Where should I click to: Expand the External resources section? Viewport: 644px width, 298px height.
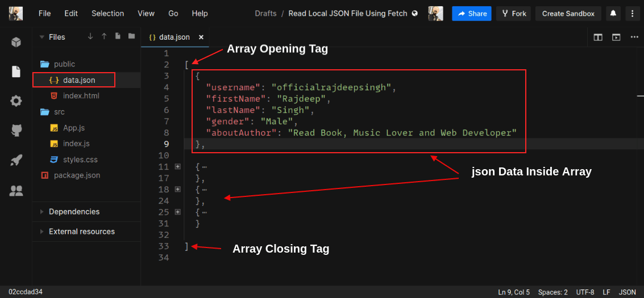[41, 232]
